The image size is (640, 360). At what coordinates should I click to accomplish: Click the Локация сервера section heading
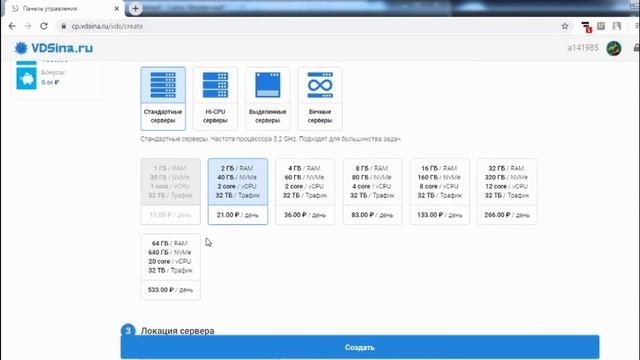pyautogui.click(x=178, y=331)
